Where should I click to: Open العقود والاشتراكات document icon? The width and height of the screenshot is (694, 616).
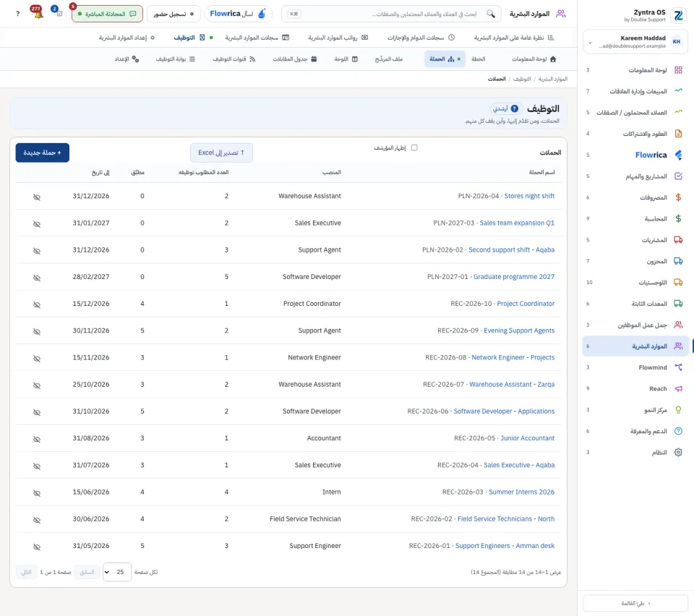[678, 134]
